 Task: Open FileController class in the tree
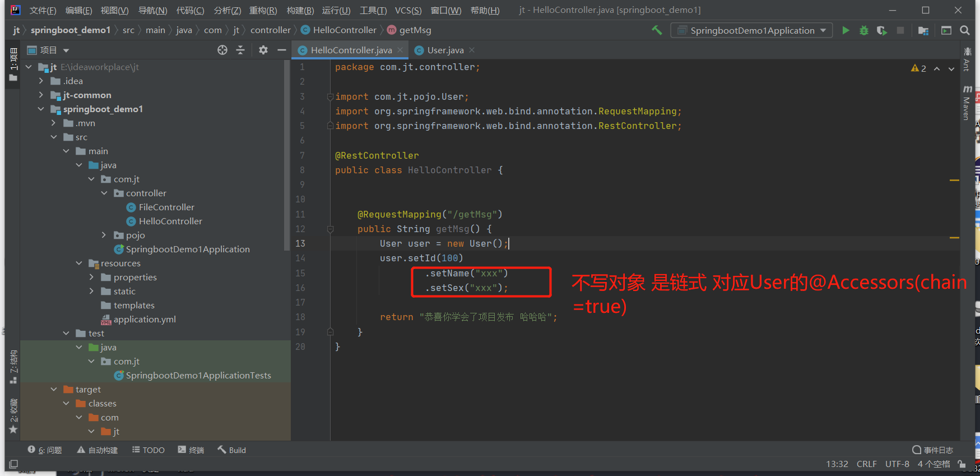160,207
